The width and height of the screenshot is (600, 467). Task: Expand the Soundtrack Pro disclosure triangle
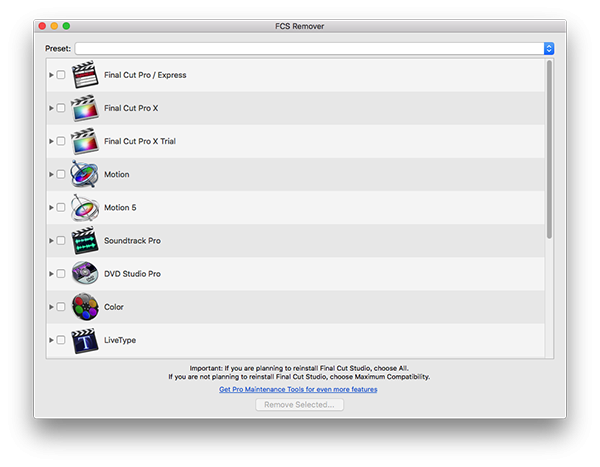51,241
